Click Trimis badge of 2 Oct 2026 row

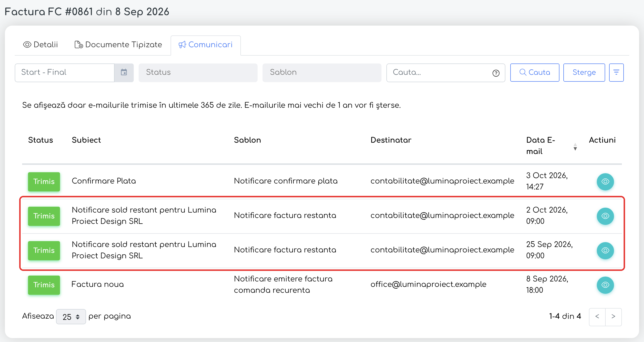(x=44, y=216)
